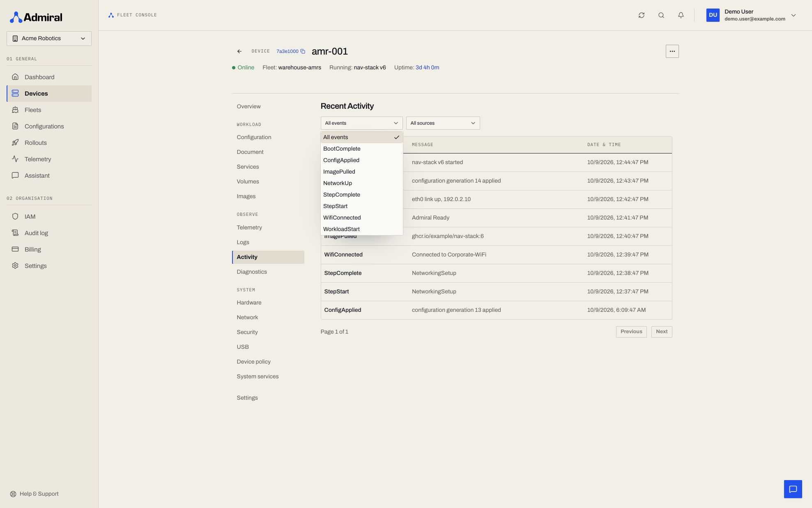Screen dimensions: 812x508
Task: Click the Devices server icon in sidebar
Action: [x=15, y=94]
